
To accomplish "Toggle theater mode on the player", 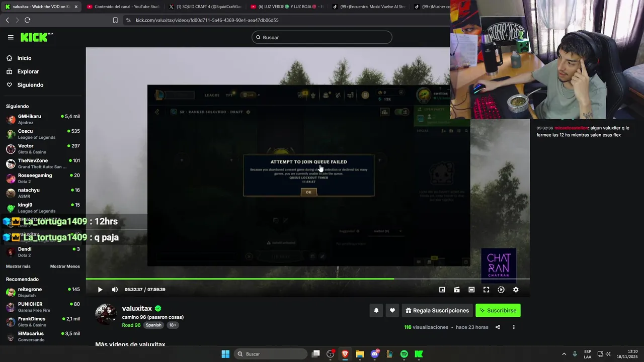I will pyautogui.click(x=471, y=290).
